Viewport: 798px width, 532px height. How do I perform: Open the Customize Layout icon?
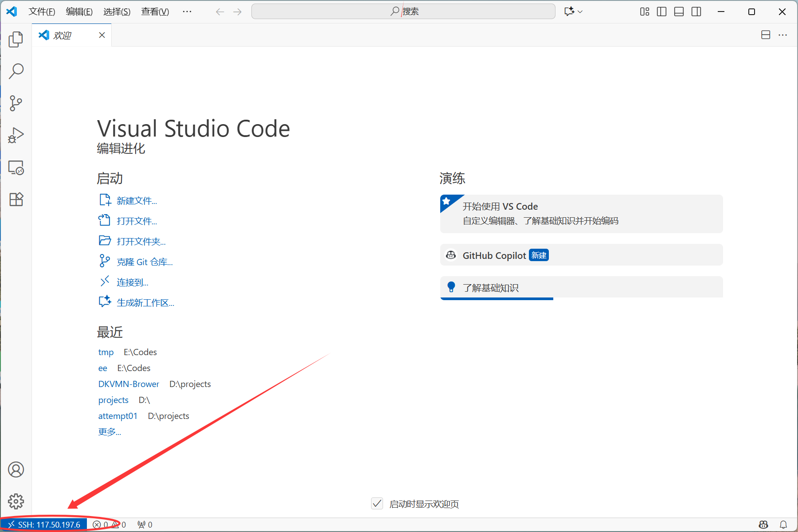point(645,12)
